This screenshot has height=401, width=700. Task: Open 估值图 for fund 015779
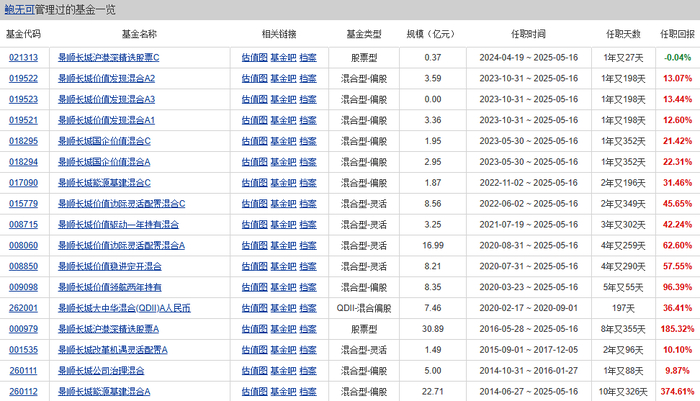coord(254,204)
